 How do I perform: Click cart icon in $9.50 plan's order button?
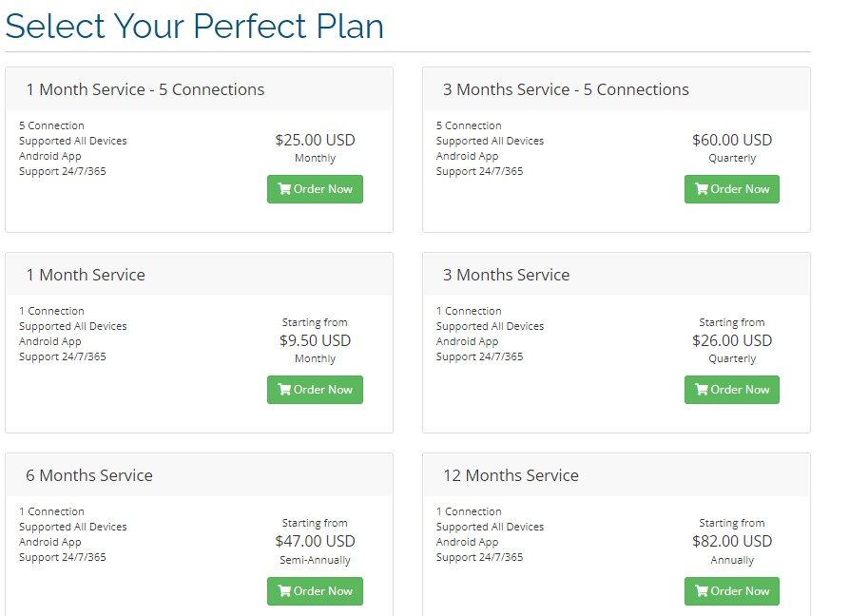click(x=283, y=390)
